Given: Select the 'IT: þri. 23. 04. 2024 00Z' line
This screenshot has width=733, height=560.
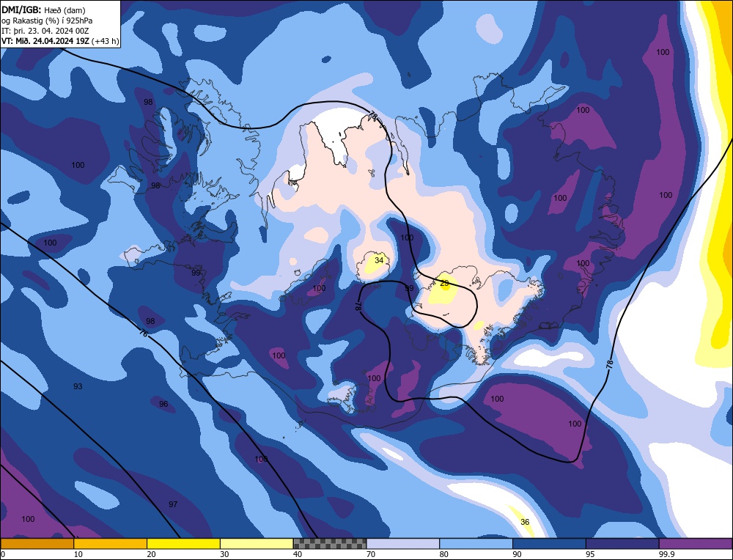Looking at the screenshot, I should coord(45,31).
